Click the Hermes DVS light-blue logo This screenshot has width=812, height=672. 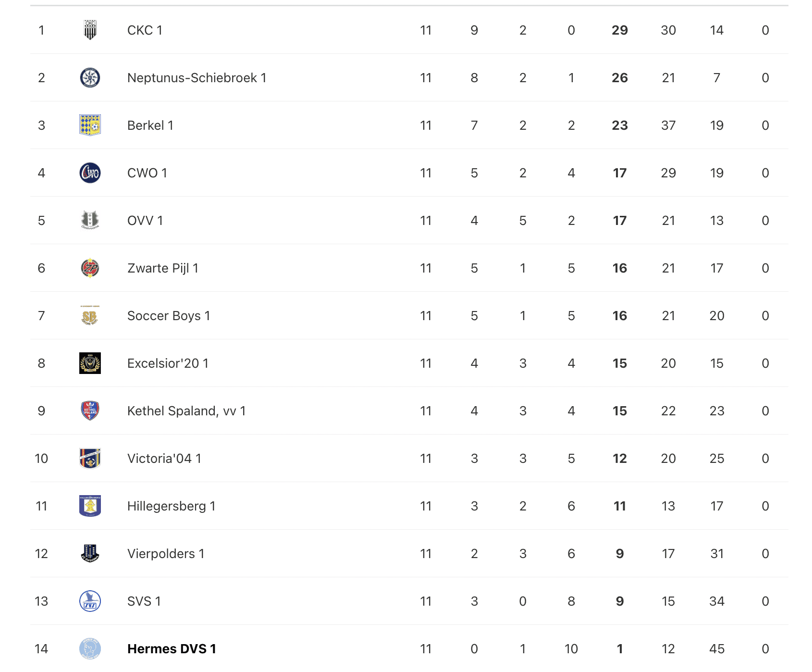click(90, 649)
